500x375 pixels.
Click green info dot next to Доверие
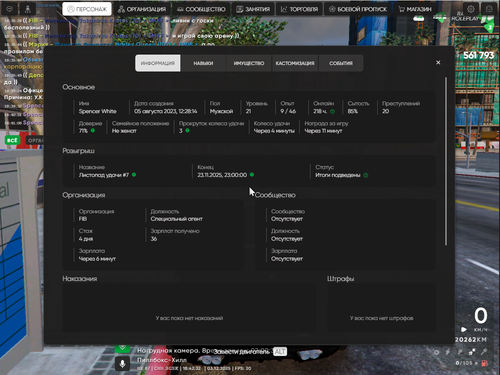[93, 131]
